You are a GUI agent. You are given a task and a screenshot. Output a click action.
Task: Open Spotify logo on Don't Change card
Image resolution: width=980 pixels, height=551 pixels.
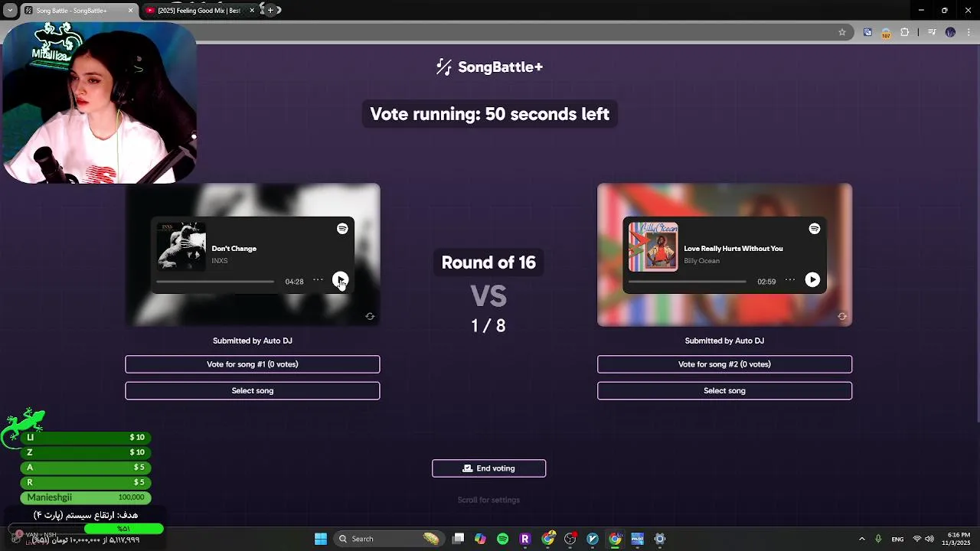pos(342,229)
